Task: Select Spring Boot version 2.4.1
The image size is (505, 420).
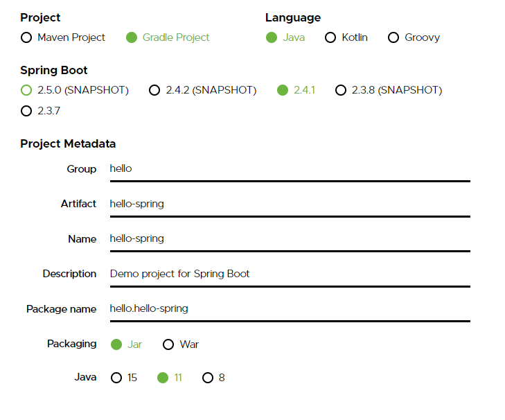Action: (282, 90)
